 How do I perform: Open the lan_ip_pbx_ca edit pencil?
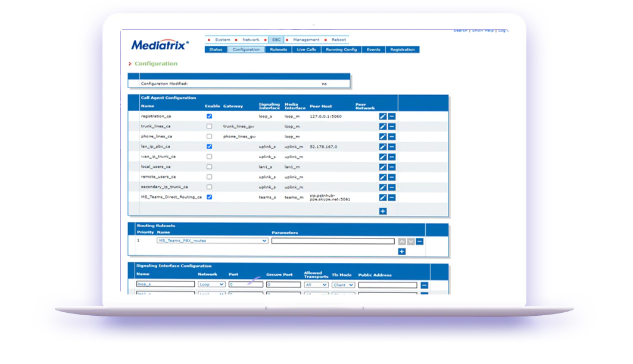(383, 147)
